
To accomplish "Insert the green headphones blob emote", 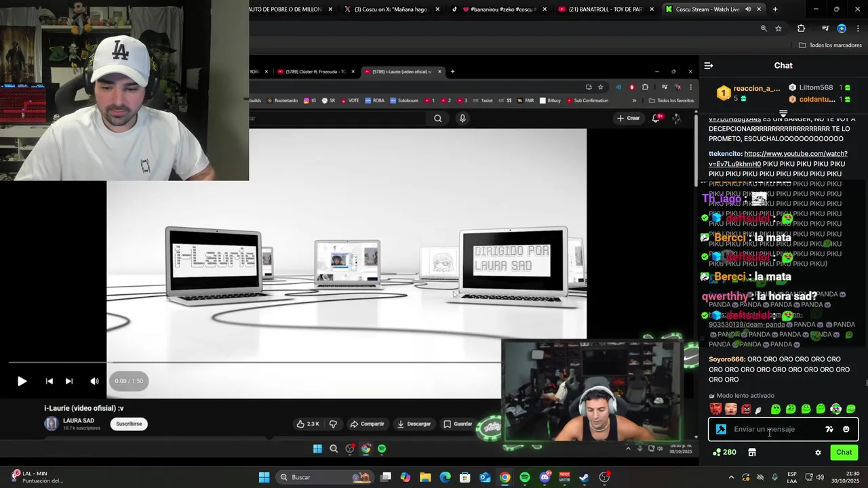I will pos(835,409).
